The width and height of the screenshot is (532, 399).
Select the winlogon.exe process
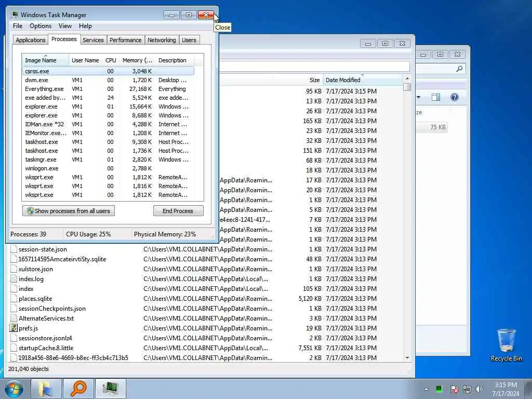108,168
